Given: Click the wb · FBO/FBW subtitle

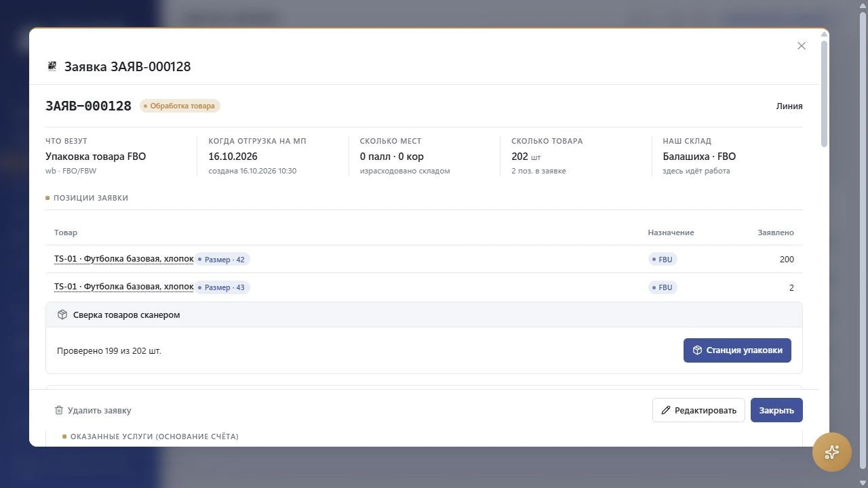Looking at the screenshot, I should 71,171.
